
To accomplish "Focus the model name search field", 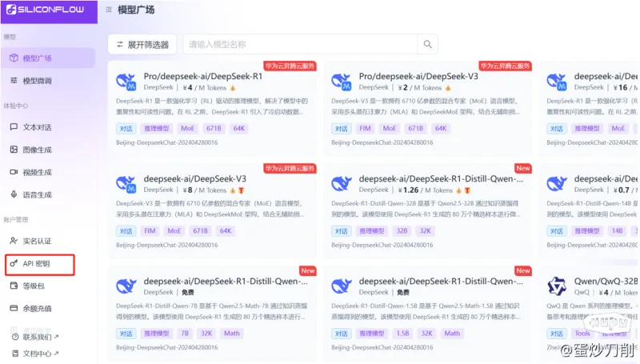I will click(x=301, y=44).
